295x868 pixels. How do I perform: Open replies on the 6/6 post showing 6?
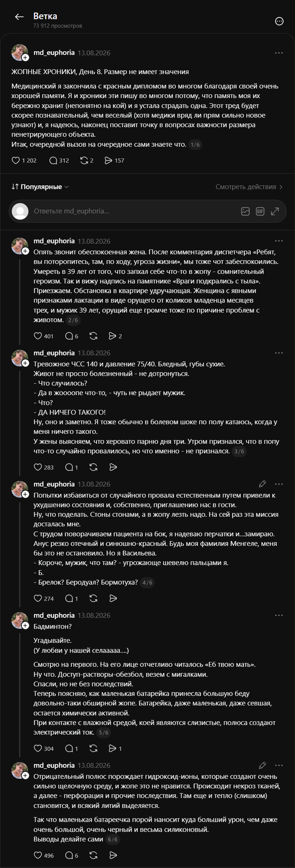click(72, 855)
